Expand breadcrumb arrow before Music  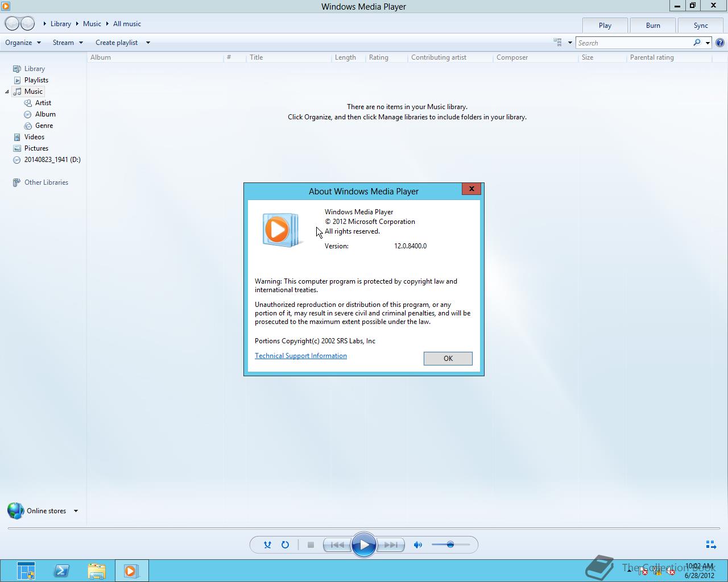pyautogui.click(x=77, y=24)
